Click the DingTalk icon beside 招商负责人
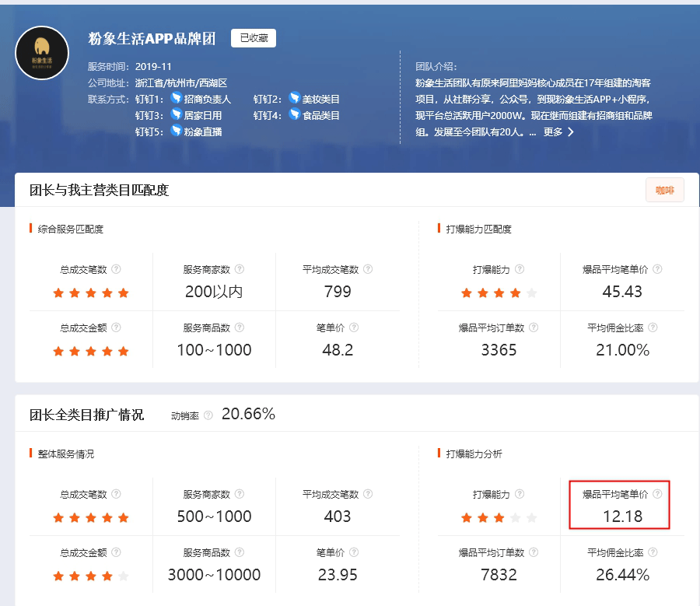700x606 pixels. pyautogui.click(x=176, y=99)
